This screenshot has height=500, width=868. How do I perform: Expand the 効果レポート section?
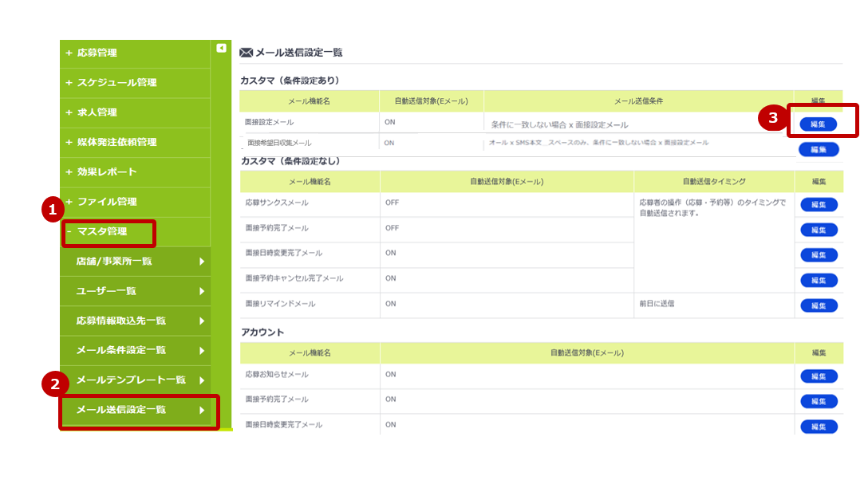106,172
